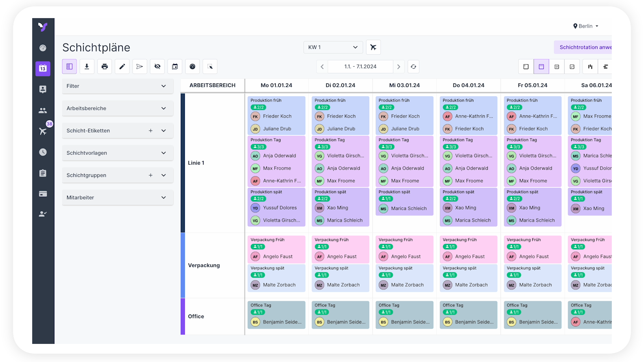Open the Berlin location dropdown
The width and height of the screenshot is (644, 362).
tap(586, 26)
